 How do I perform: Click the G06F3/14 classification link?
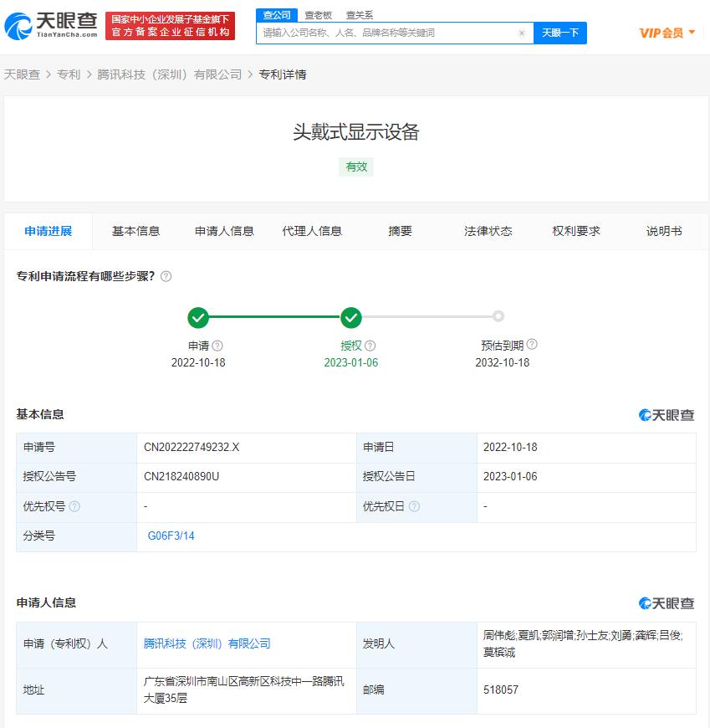(x=170, y=536)
